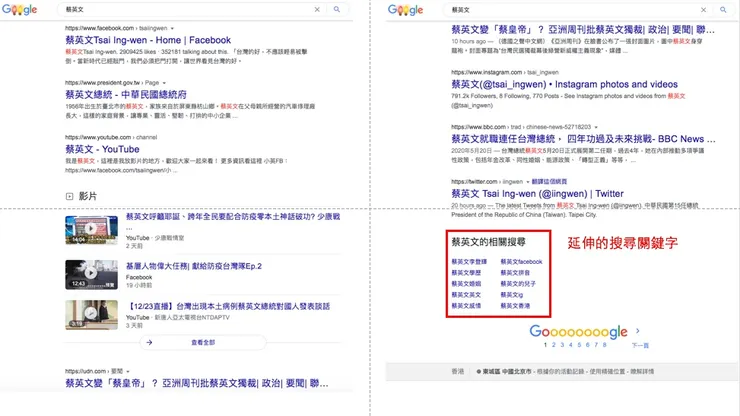Click the next-page chevron beside Gooooooooogle logo
The width and height of the screenshot is (740, 416).
(x=638, y=331)
